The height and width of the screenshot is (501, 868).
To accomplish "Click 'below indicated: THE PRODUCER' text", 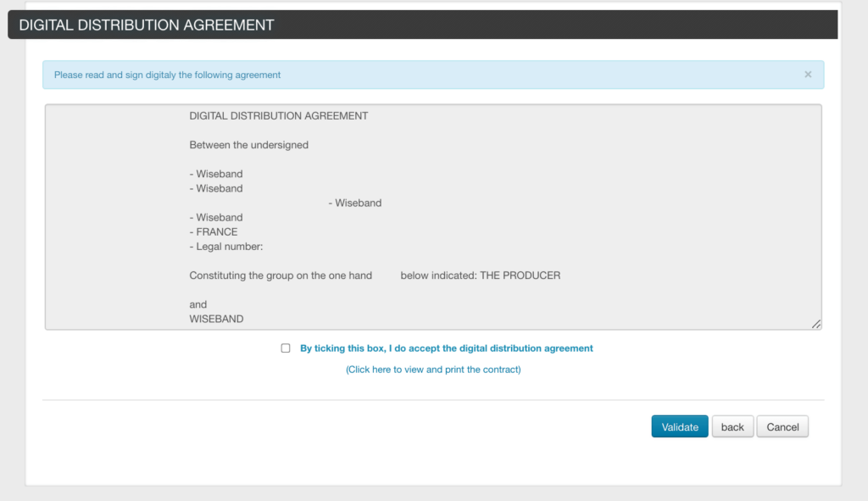I will [x=480, y=276].
